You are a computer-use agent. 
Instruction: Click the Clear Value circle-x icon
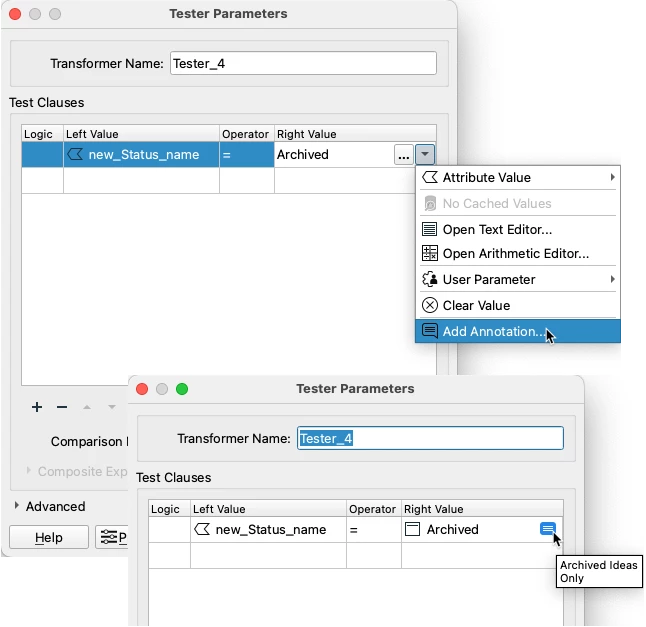tap(430, 305)
